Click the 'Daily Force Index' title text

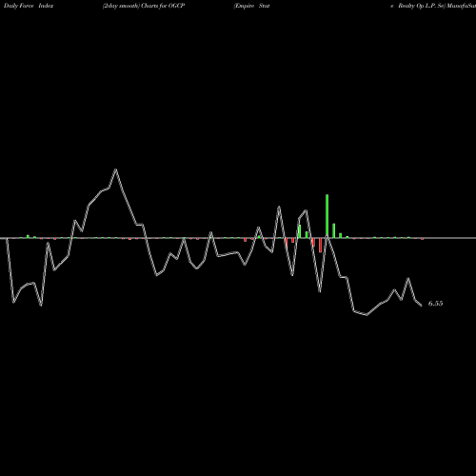click(29, 6)
